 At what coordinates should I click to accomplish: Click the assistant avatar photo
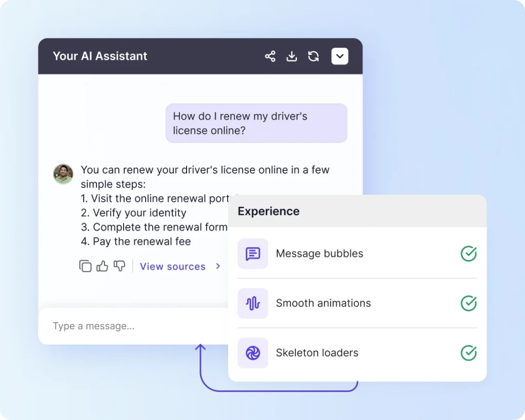tap(63, 174)
